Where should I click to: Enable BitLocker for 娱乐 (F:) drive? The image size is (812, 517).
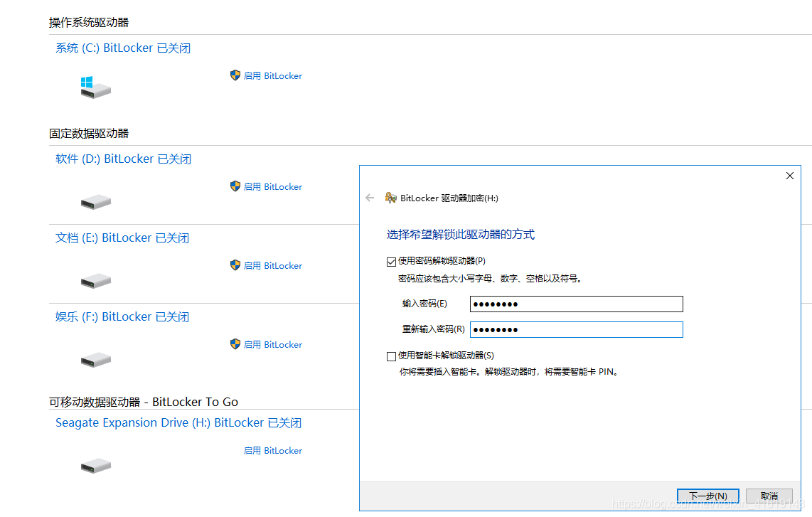pyautogui.click(x=273, y=344)
